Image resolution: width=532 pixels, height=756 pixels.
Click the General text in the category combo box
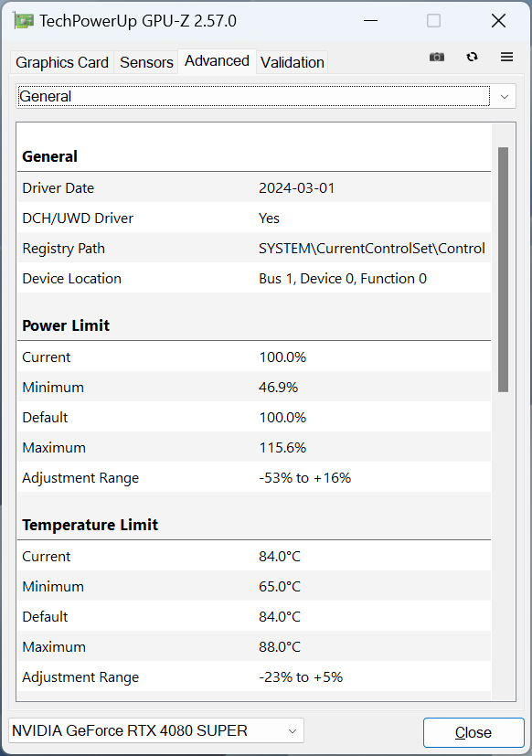tap(46, 96)
